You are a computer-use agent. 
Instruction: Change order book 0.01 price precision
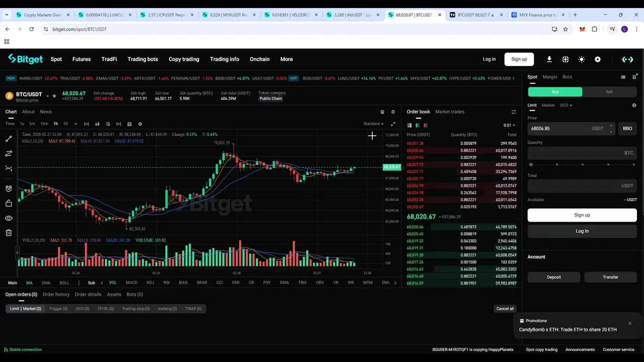point(509,125)
